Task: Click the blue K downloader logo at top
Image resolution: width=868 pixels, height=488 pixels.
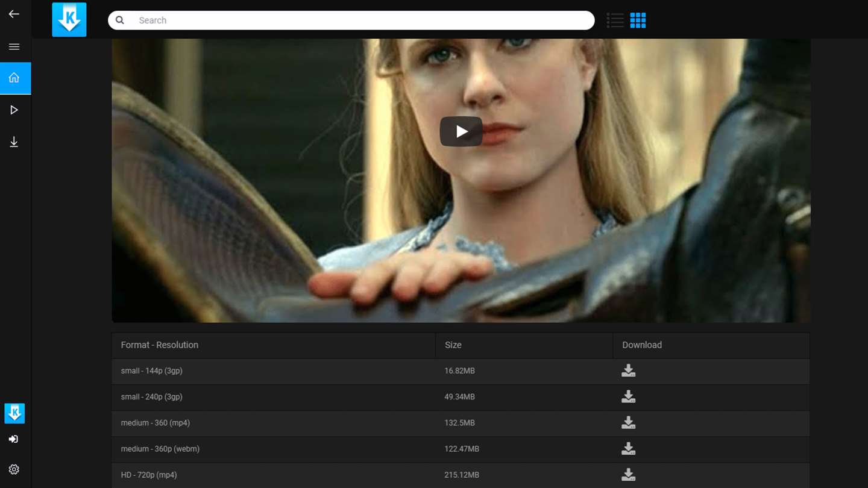Action: pos(69,20)
